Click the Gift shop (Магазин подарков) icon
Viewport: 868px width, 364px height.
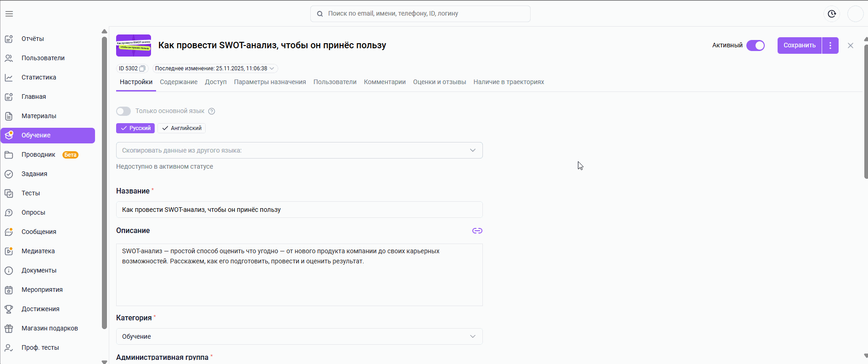9,329
